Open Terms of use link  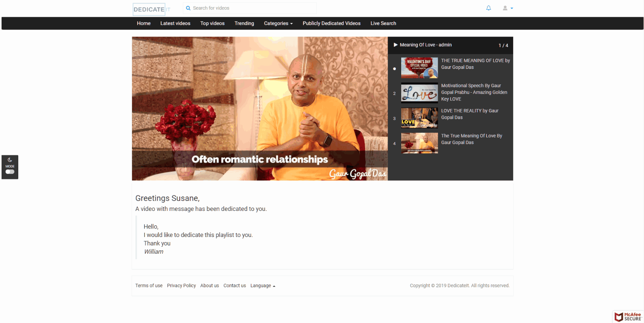[149, 286]
